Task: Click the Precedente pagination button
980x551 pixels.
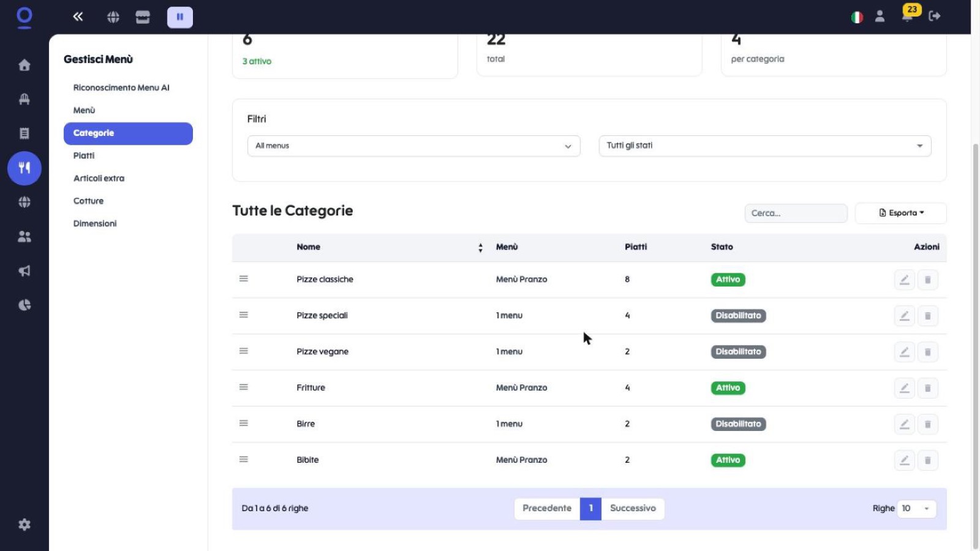Action: click(x=547, y=509)
